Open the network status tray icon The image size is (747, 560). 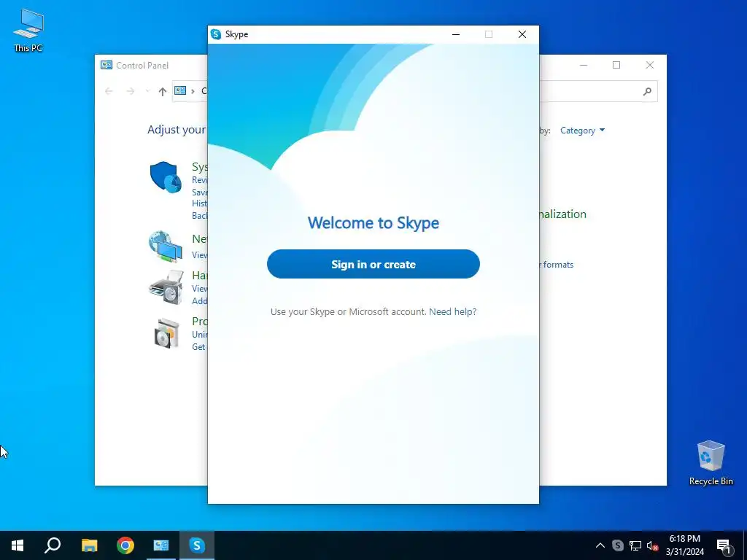click(x=635, y=545)
